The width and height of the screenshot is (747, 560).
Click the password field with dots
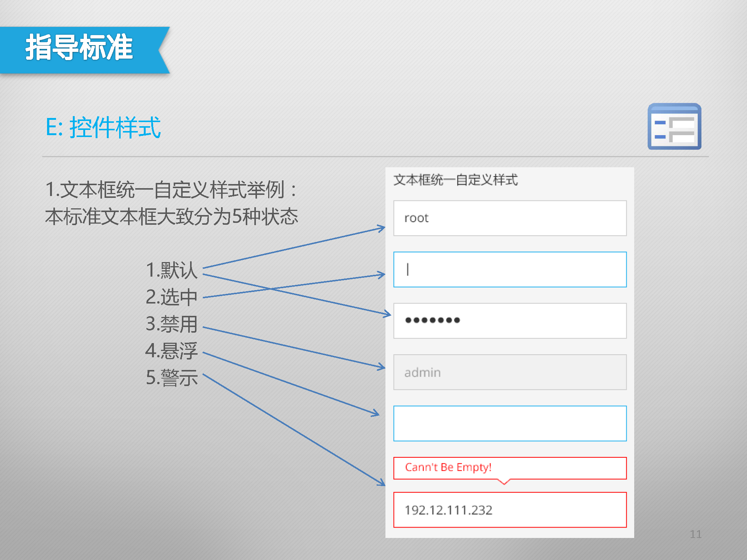coord(510,321)
